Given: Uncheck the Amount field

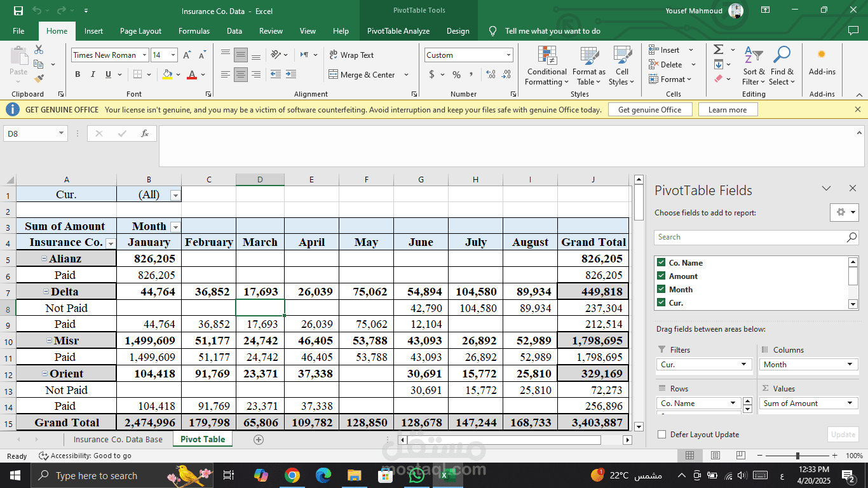Looking at the screenshot, I should click(661, 276).
